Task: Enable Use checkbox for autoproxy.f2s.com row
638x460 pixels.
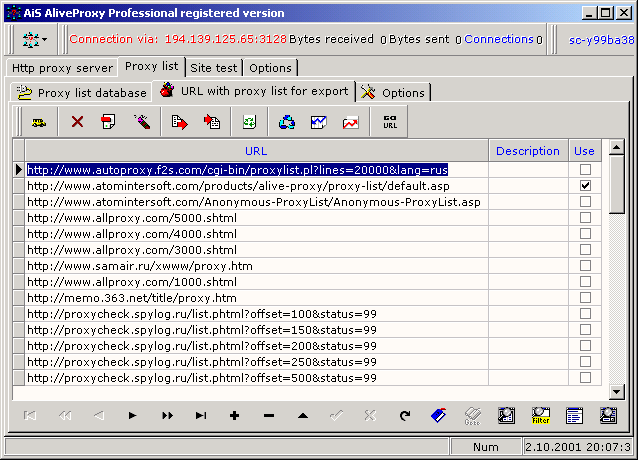Action: (585, 170)
